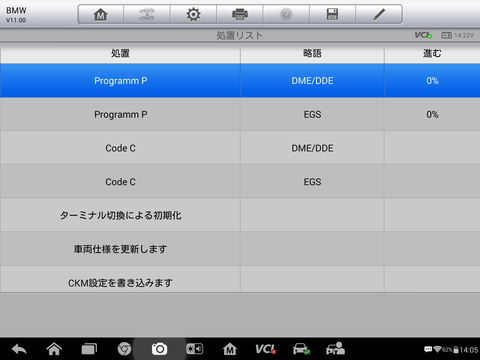Tap the VCI icon in bottom bar
The height and width of the screenshot is (360, 480).
click(265, 349)
